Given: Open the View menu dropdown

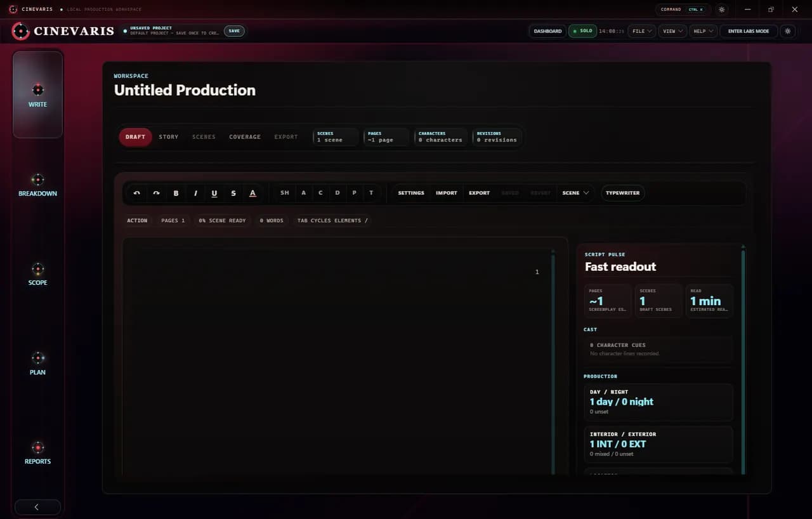Looking at the screenshot, I should (x=672, y=31).
